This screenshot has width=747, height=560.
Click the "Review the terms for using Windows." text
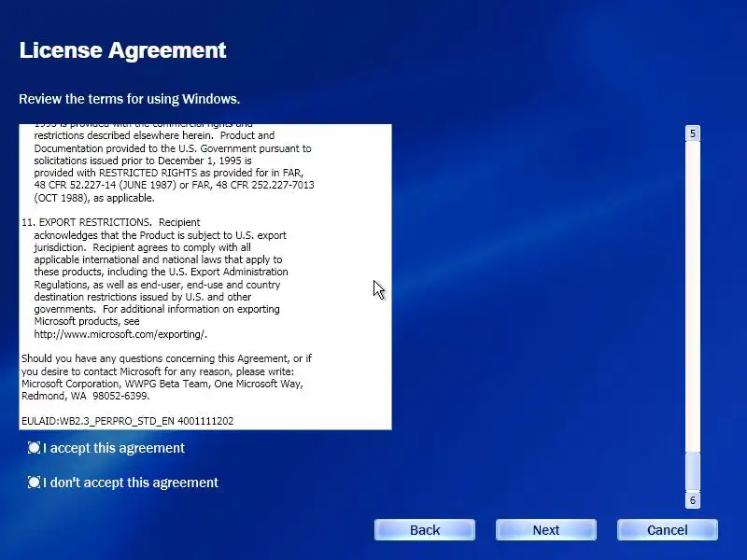point(130,99)
